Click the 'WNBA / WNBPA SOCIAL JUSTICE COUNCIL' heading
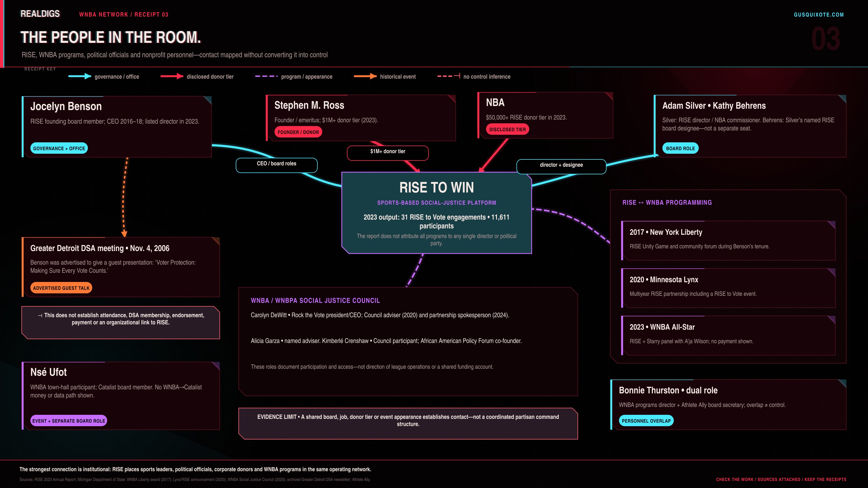Viewport: 868px width, 488px height. coord(315,301)
